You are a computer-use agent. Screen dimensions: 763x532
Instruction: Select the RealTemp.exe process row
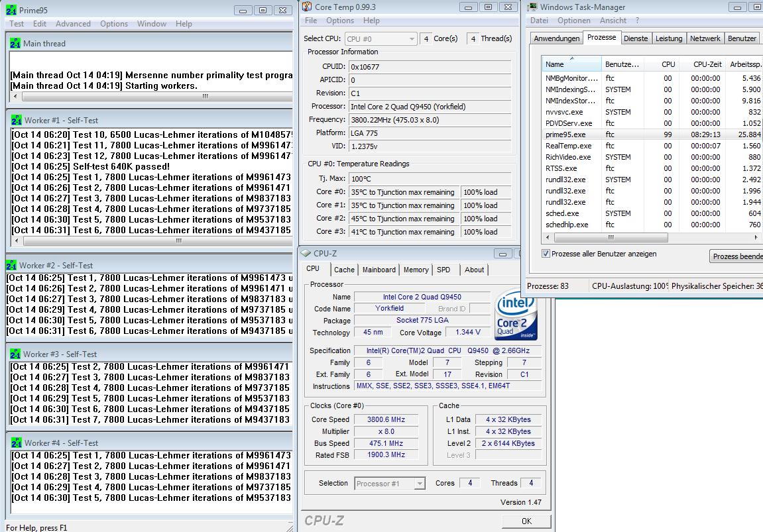coord(652,146)
